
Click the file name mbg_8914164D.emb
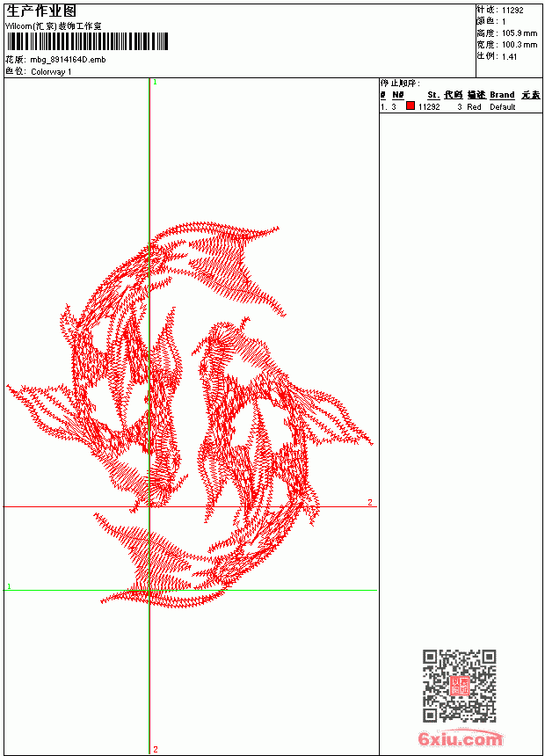[x=68, y=60]
